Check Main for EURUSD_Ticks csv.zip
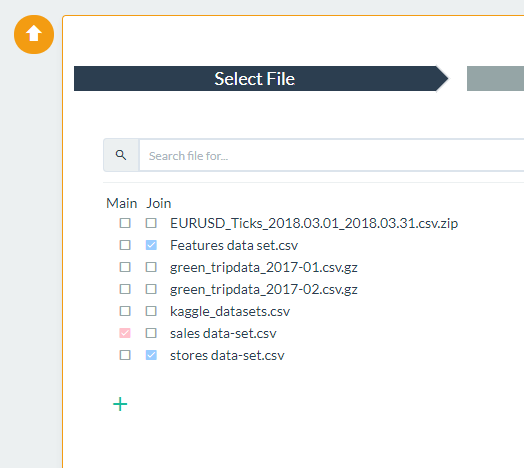Viewport: 524px width, 468px height. click(x=125, y=223)
